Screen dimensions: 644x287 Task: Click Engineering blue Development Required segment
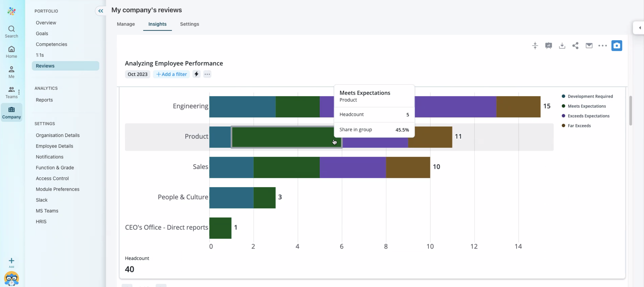[242, 107]
